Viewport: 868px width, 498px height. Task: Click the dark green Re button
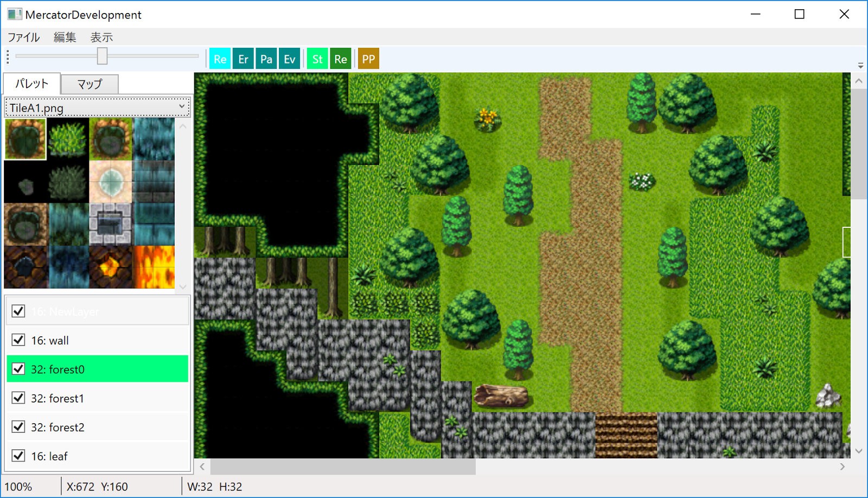click(341, 59)
